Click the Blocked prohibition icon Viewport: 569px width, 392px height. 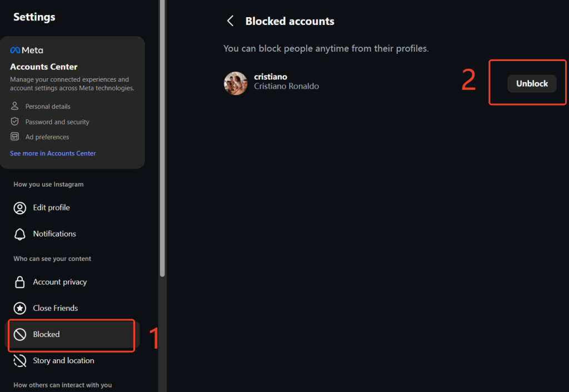(x=19, y=334)
